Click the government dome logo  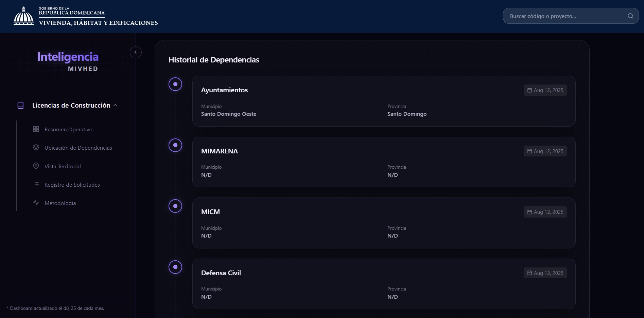(23, 16)
